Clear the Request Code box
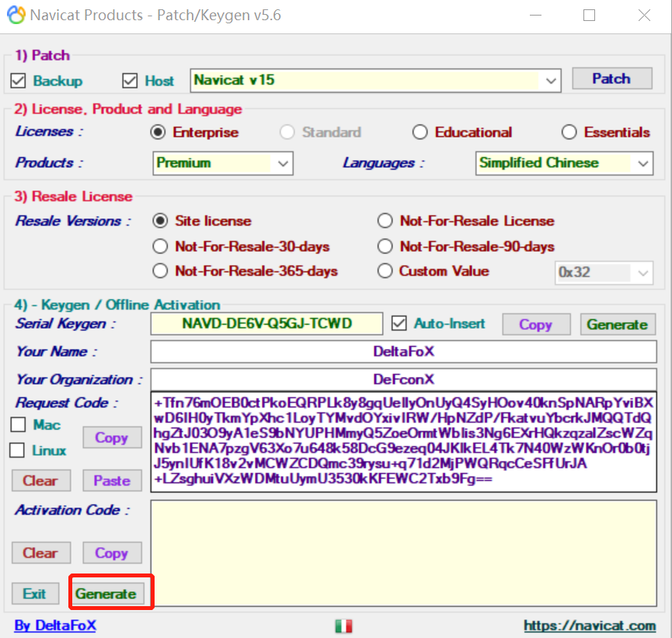 [x=40, y=481]
